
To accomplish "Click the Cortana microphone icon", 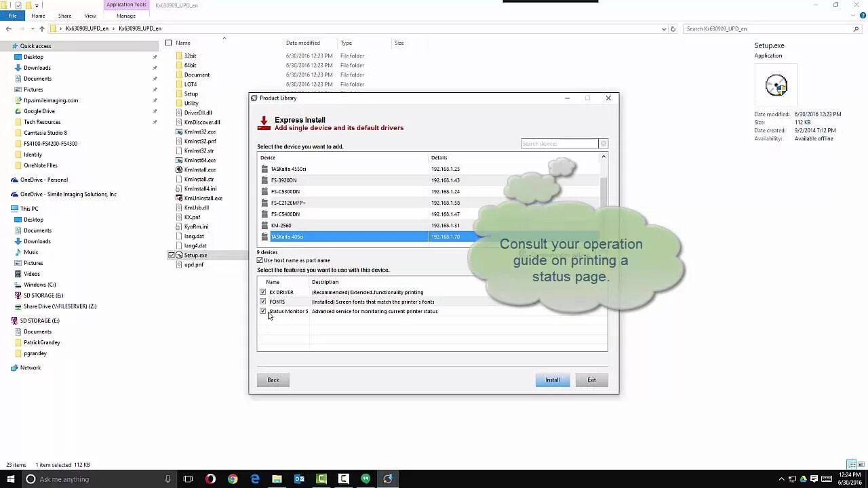I will (x=167, y=479).
